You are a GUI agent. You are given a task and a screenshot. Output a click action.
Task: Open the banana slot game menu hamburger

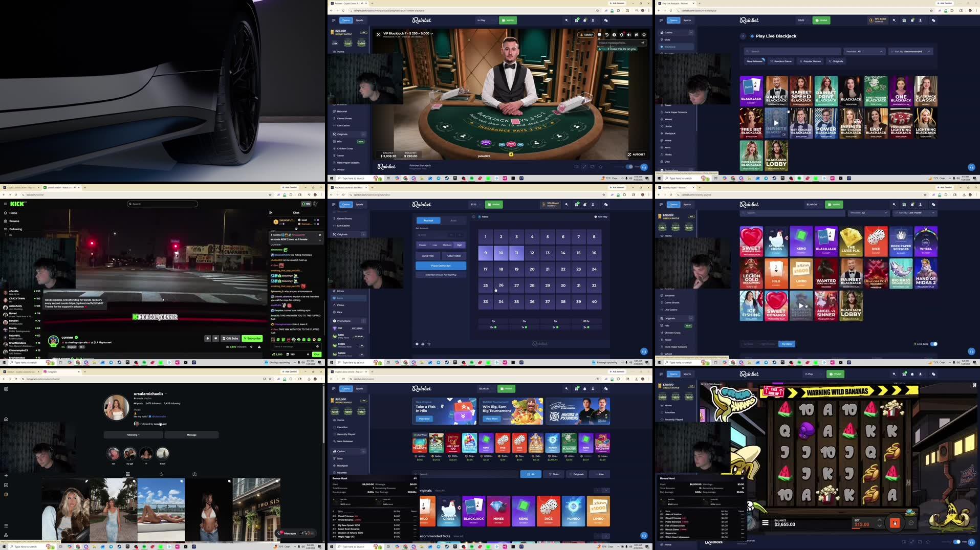(765, 523)
